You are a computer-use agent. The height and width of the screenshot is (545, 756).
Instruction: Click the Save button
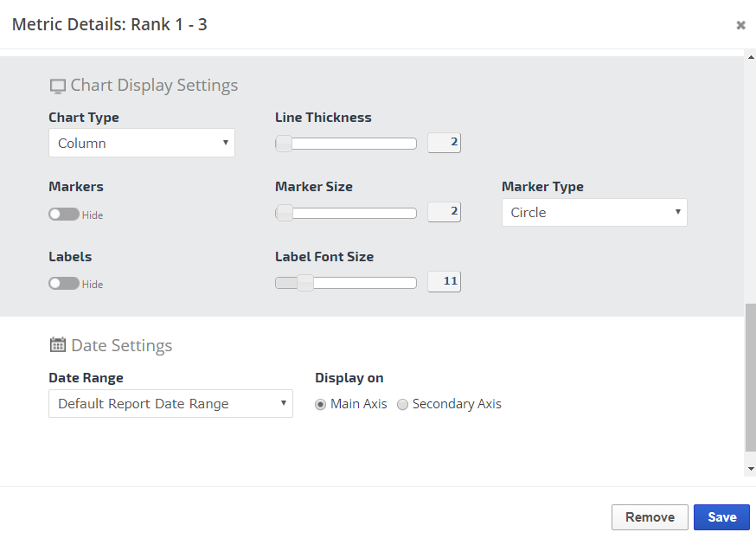click(x=721, y=517)
